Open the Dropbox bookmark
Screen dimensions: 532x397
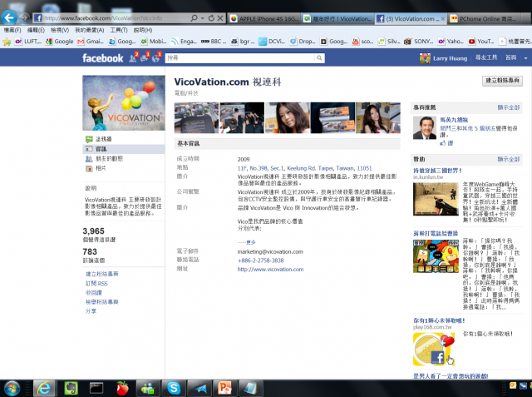[x=303, y=42]
